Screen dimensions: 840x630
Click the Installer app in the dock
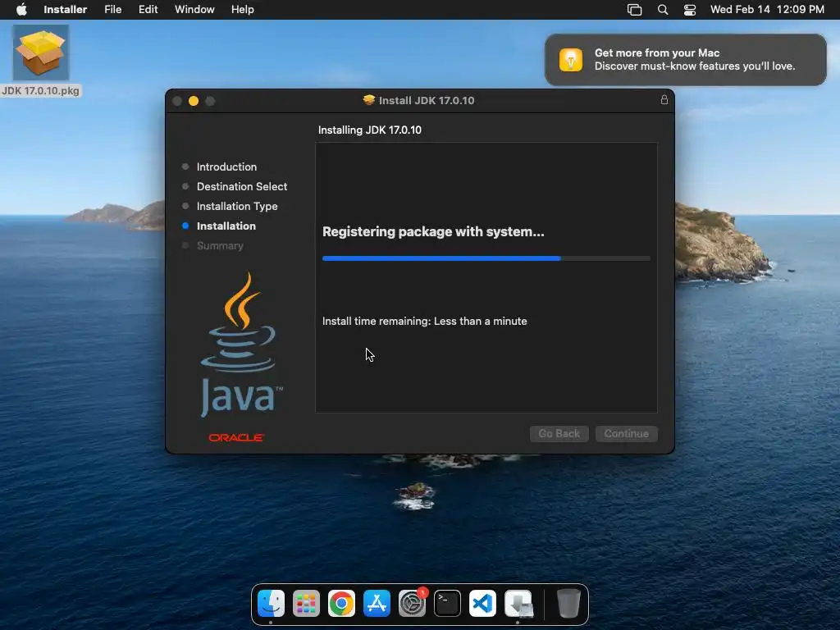(x=518, y=604)
